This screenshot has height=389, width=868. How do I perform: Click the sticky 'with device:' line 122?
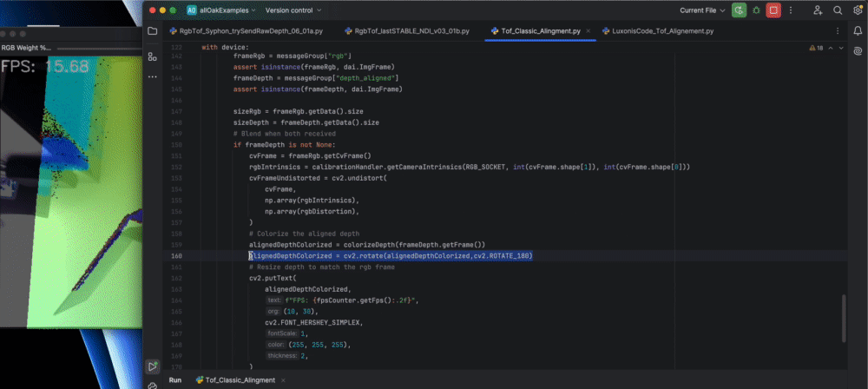(x=226, y=48)
